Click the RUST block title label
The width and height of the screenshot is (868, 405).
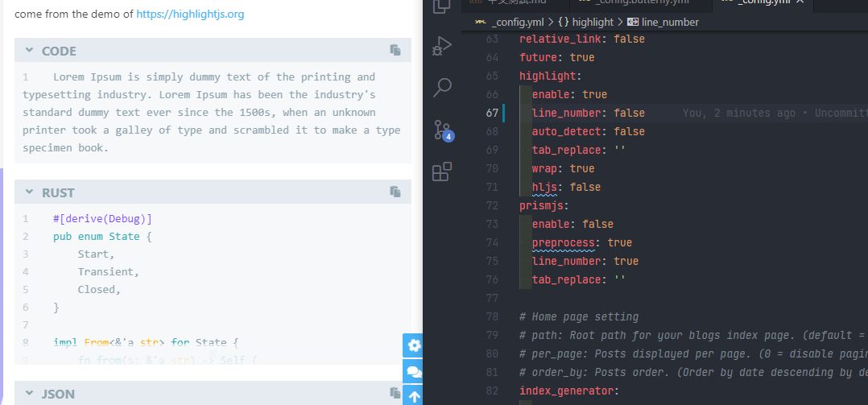click(x=58, y=192)
